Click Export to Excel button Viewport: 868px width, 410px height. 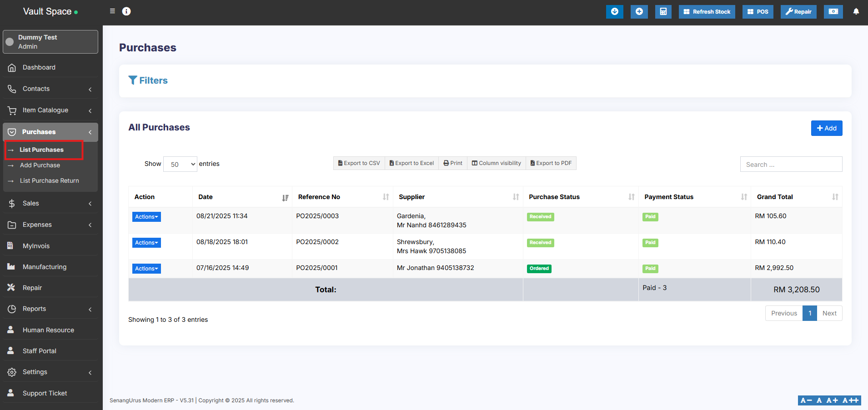[411, 163]
